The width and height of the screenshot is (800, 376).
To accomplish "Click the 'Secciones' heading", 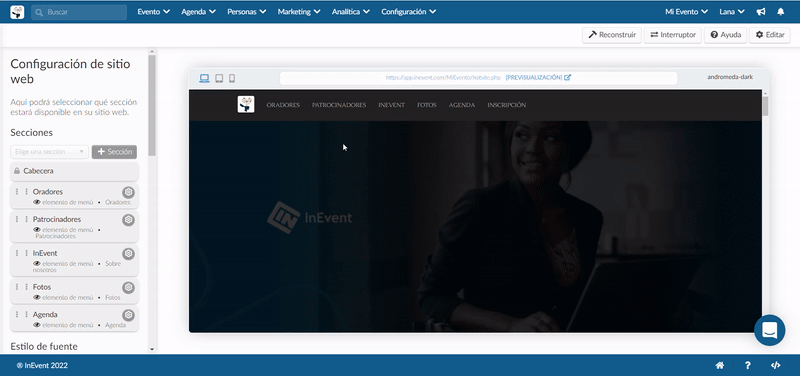I will pos(32,133).
